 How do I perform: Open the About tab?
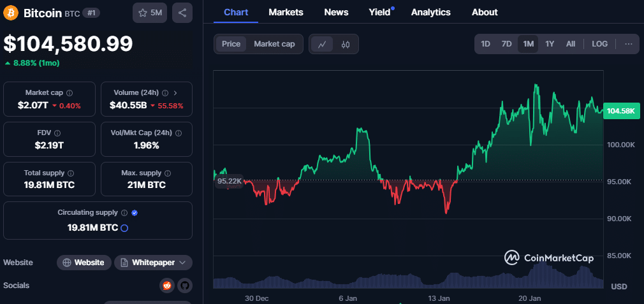click(x=485, y=12)
